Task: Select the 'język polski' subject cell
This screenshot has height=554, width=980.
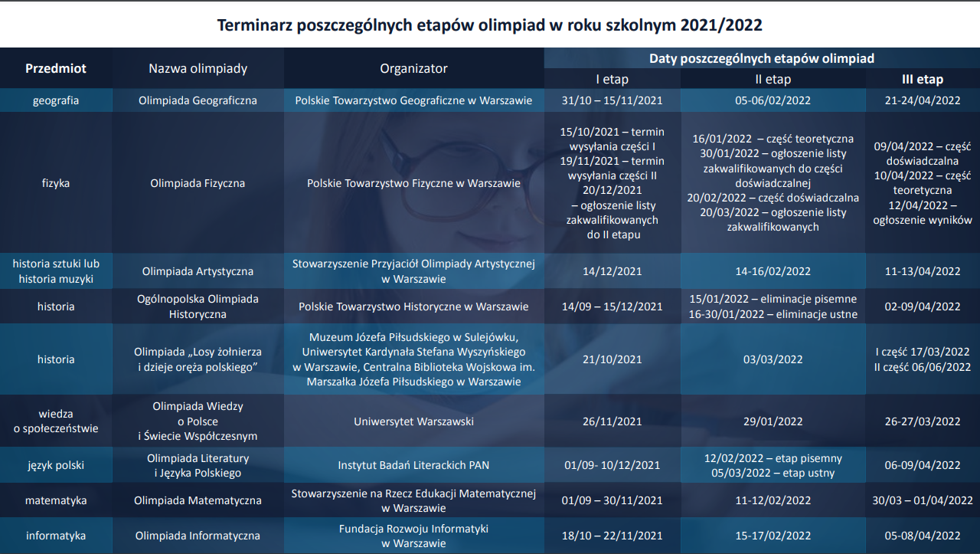Action: coord(56,465)
